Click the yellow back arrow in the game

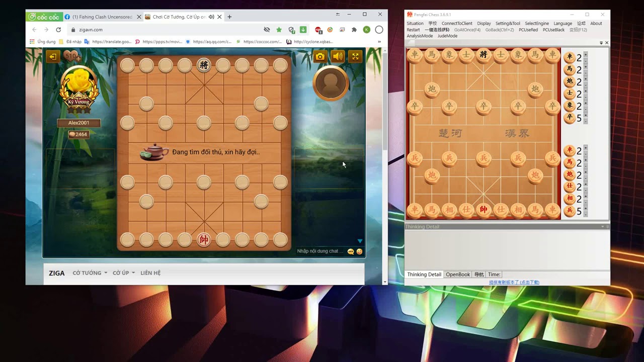(53, 57)
